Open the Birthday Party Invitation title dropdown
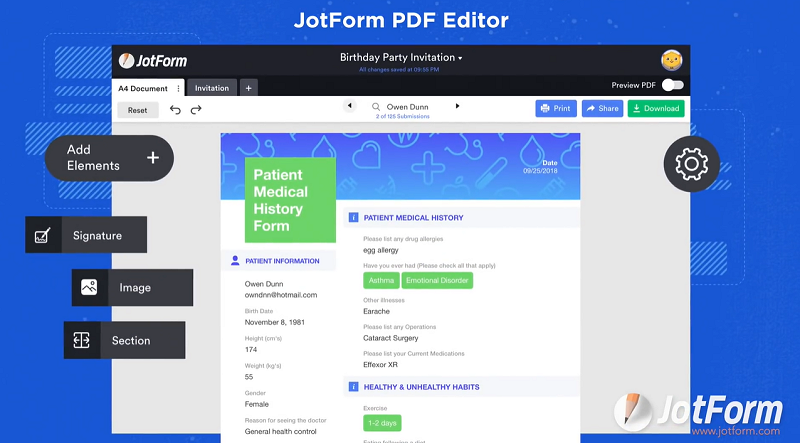 (x=401, y=58)
